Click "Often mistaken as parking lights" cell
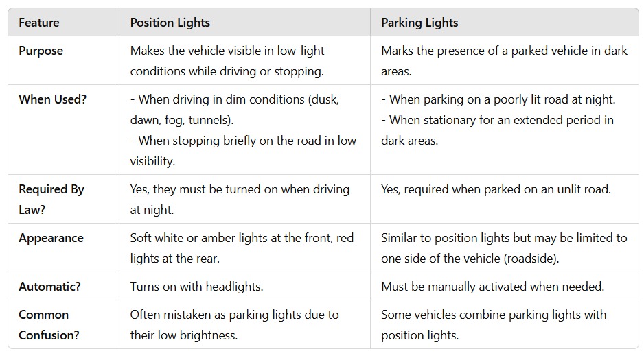This screenshot has height=360, width=644. click(x=234, y=324)
